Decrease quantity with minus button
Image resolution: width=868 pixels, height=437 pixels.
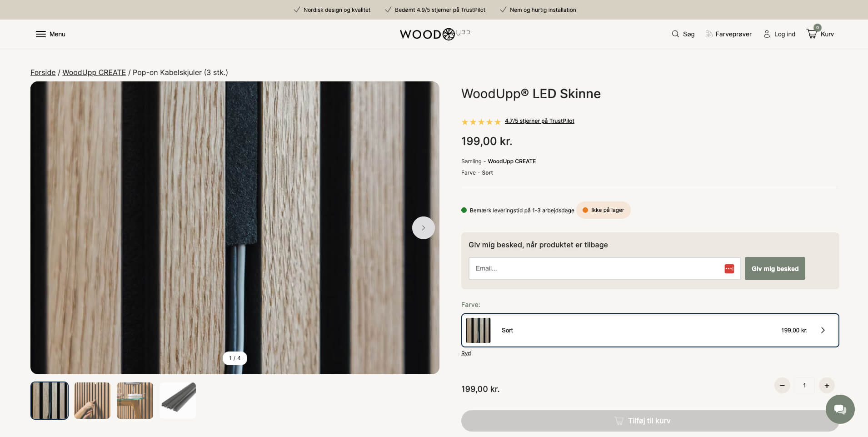click(x=782, y=386)
